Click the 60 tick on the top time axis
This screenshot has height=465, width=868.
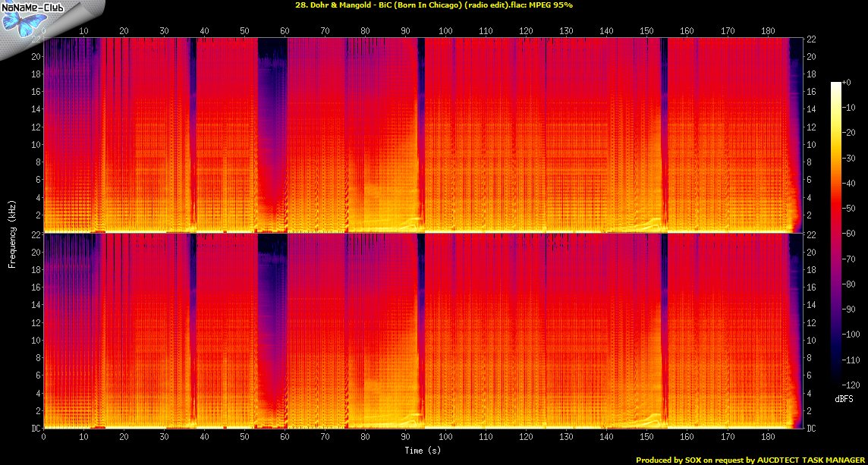point(285,31)
